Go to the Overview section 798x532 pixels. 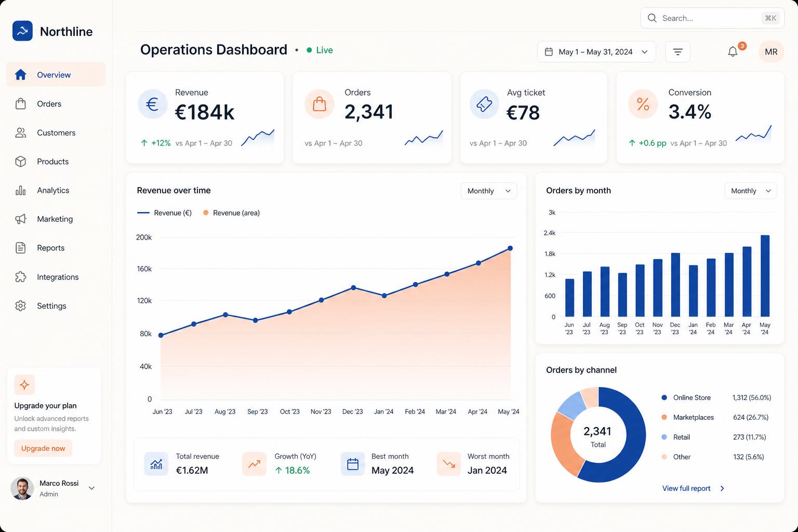(56, 75)
